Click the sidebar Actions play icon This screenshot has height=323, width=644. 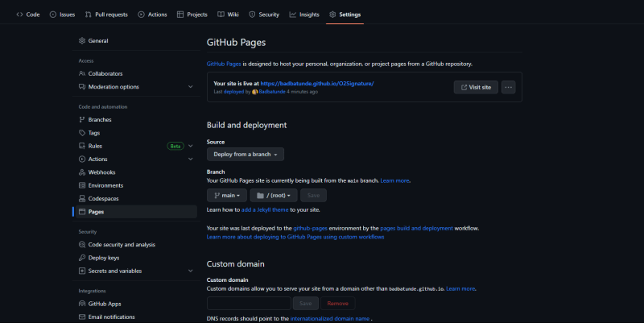click(82, 159)
